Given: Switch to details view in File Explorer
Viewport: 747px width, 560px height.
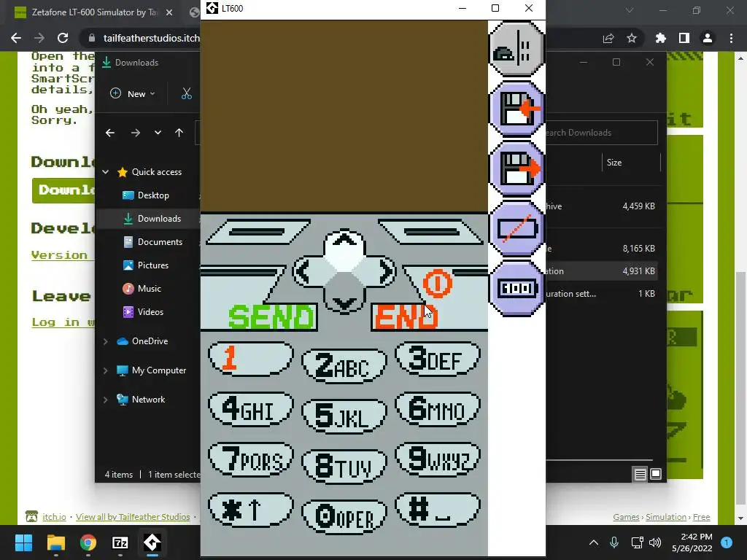Looking at the screenshot, I should point(640,474).
